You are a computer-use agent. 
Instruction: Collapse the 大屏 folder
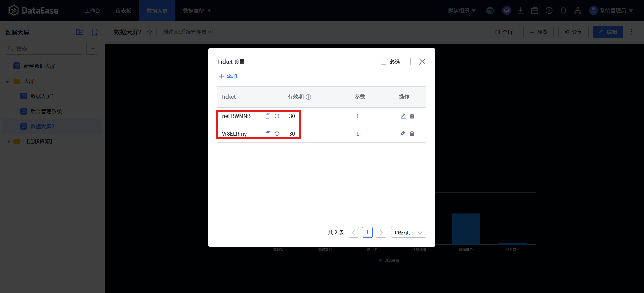(8, 82)
